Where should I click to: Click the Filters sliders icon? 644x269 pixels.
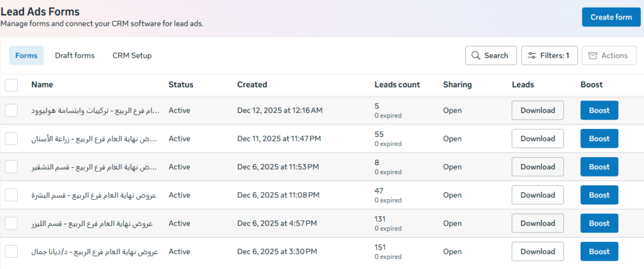click(x=532, y=55)
